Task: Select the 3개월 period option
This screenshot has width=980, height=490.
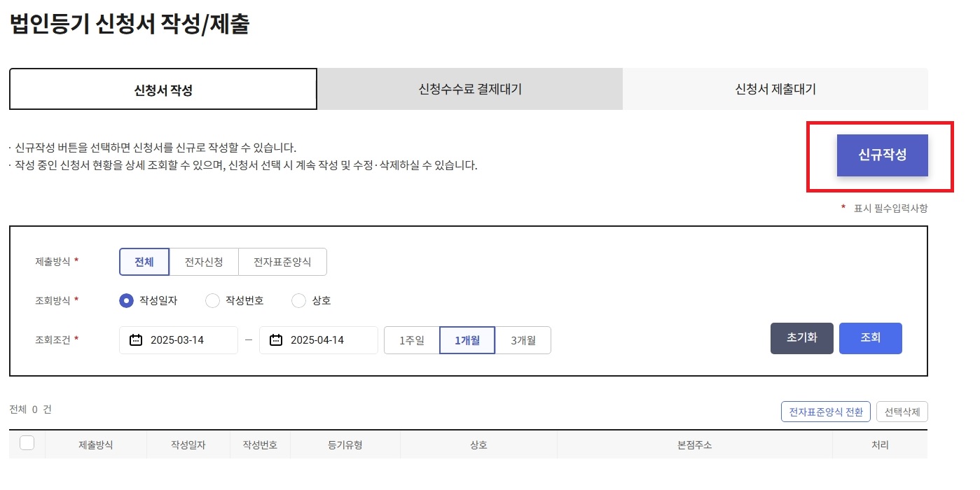Action: click(523, 339)
